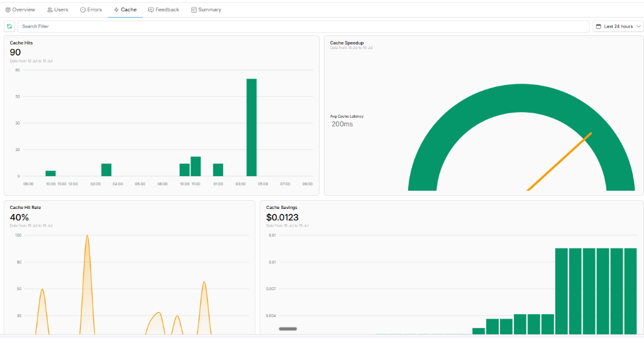Click the Avg Cache Latency 200ms value
Image resolution: width=644 pixels, height=338 pixels.
[342, 124]
